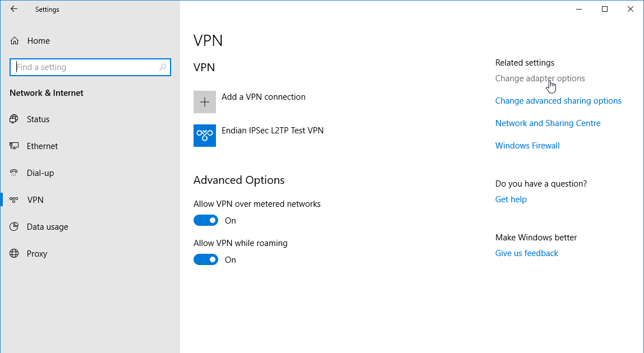The image size is (644, 353).
Task: Click the back arrow in Settings
Action: coord(14,9)
